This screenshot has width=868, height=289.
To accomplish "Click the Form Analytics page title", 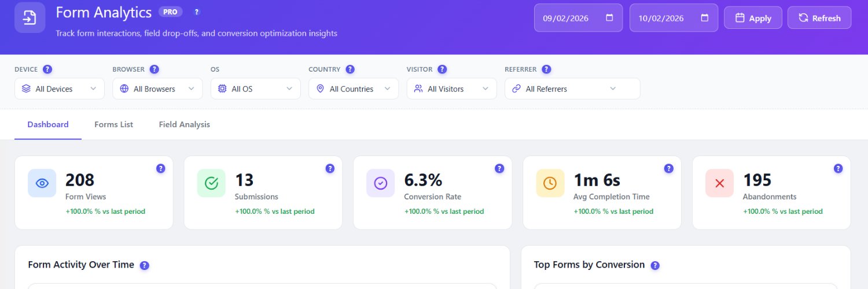I will pos(104,12).
